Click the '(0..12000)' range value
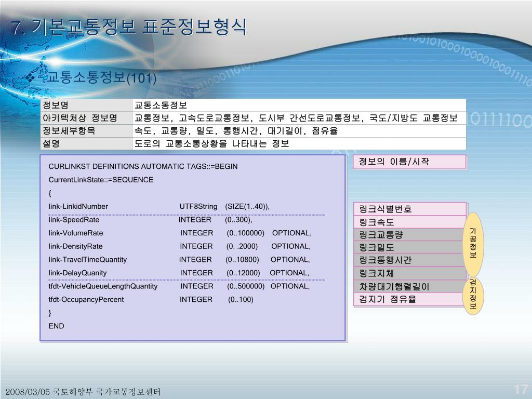 click(243, 273)
